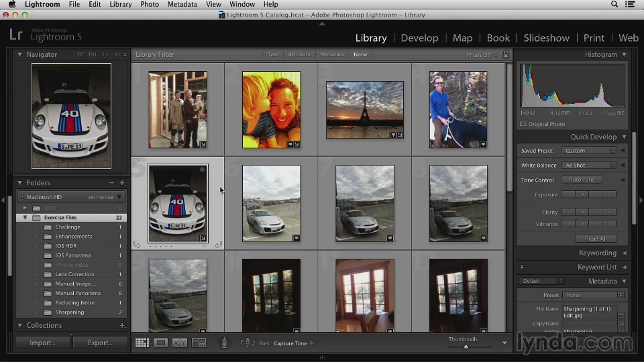
Task: Select the None library filter
Action: pos(360,54)
